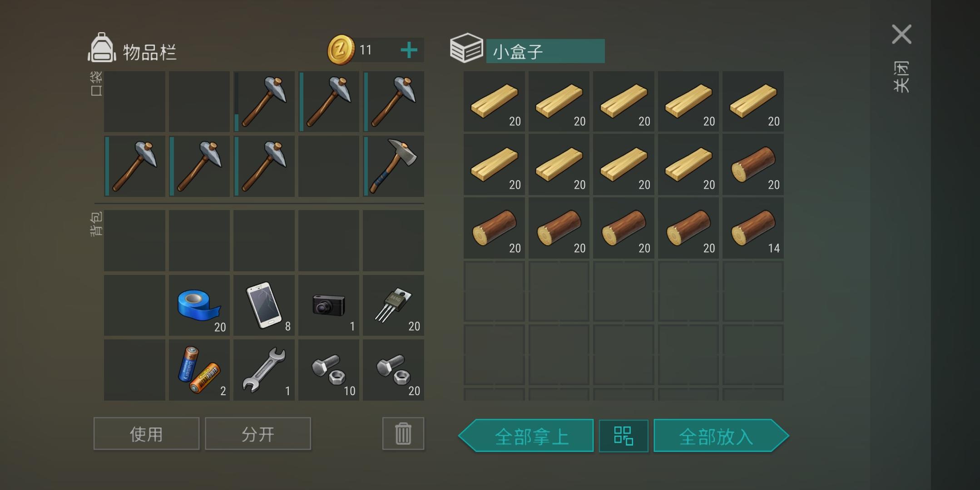Tap the plus icon to add coins

click(409, 50)
